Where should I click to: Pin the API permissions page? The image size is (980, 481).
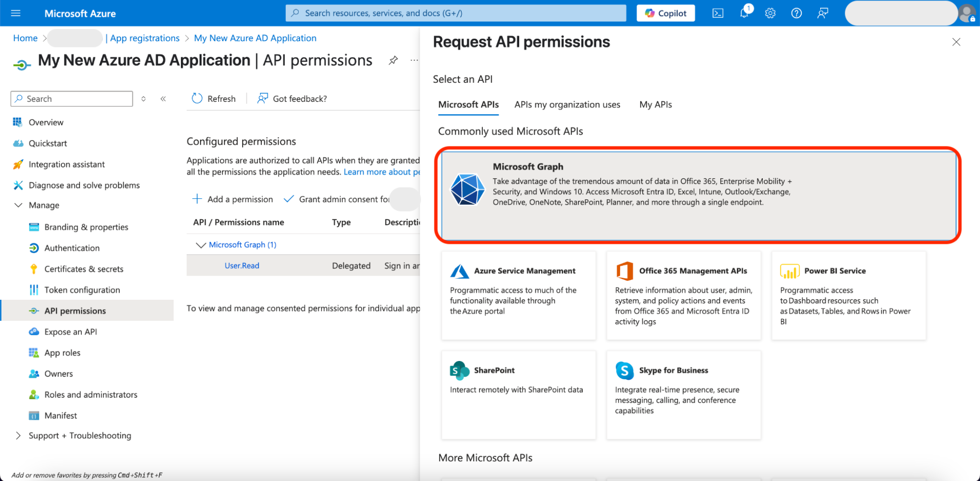393,60
